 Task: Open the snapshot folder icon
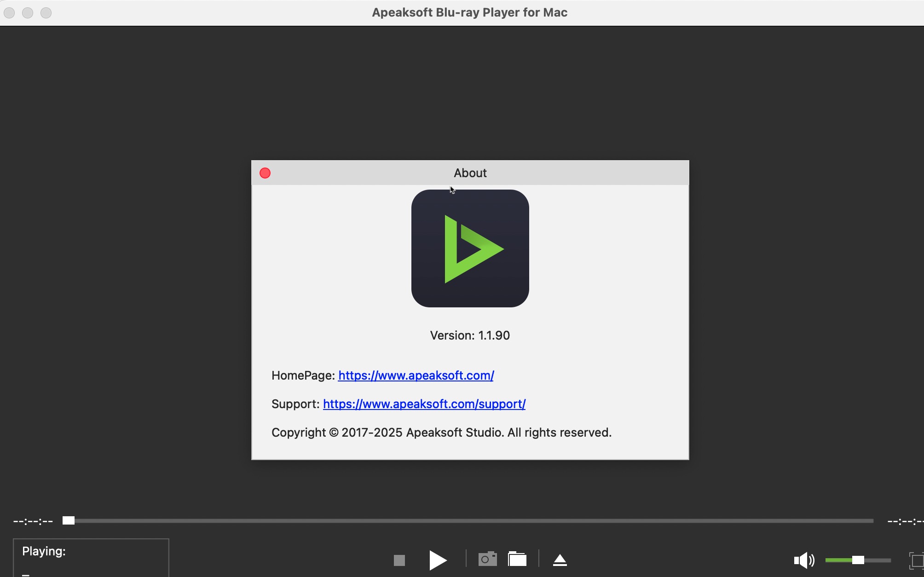[x=517, y=559]
